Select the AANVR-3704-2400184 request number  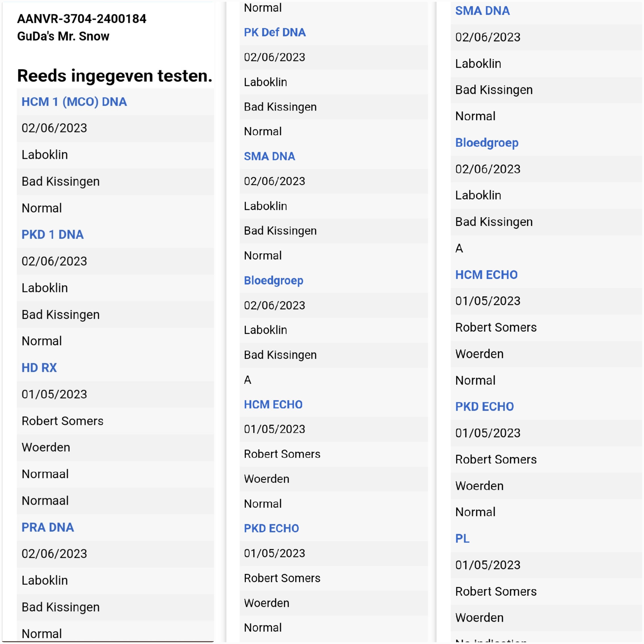click(x=82, y=19)
